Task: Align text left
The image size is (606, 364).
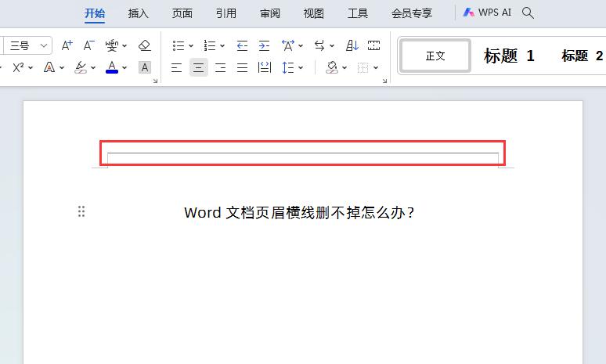Action: pos(177,68)
